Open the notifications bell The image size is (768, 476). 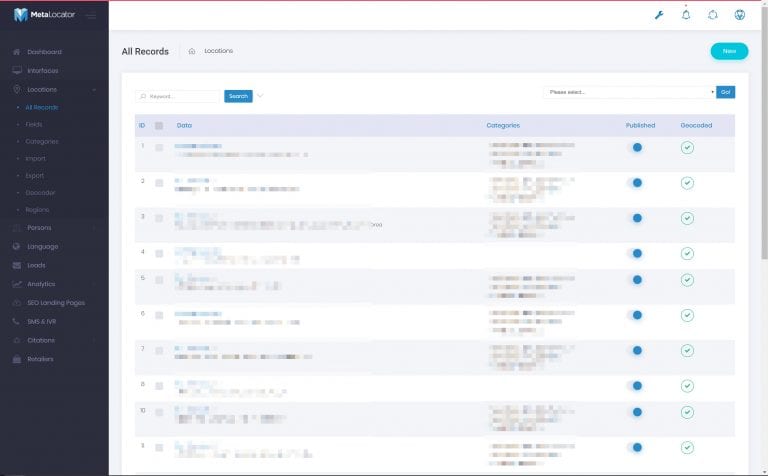(686, 15)
